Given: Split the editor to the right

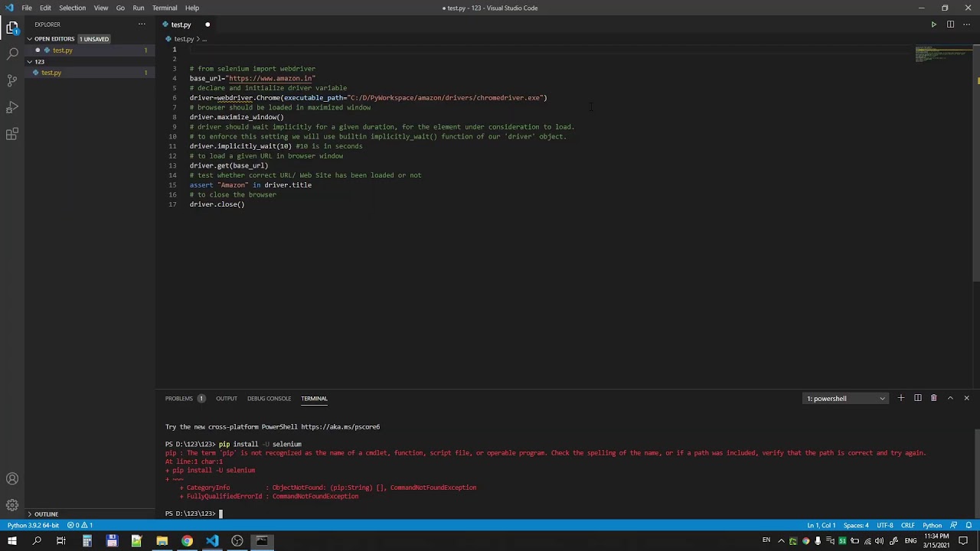Looking at the screenshot, I should pos(950,24).
